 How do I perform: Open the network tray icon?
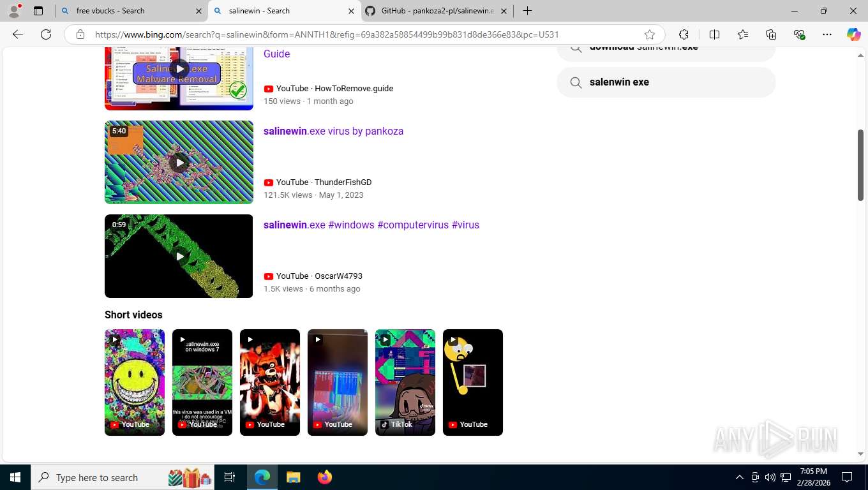click(x=786, y=477)
